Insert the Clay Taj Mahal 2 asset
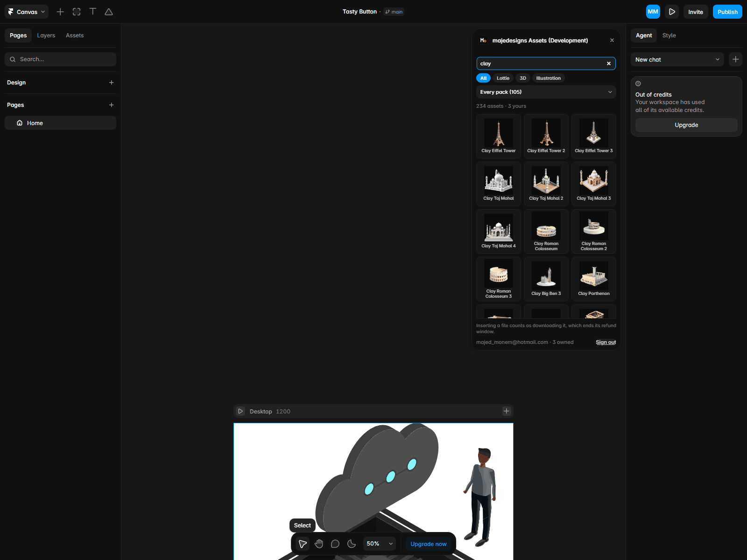This screenshot has width=747, height=560. coord(546,183)
